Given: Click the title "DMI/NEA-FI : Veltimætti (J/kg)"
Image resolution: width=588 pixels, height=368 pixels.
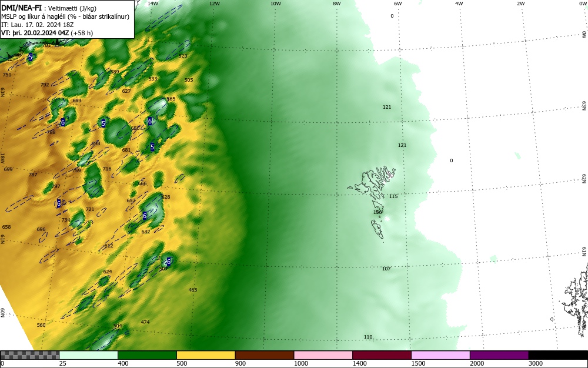Looking at the screenshot, I should tap(49, 8).
